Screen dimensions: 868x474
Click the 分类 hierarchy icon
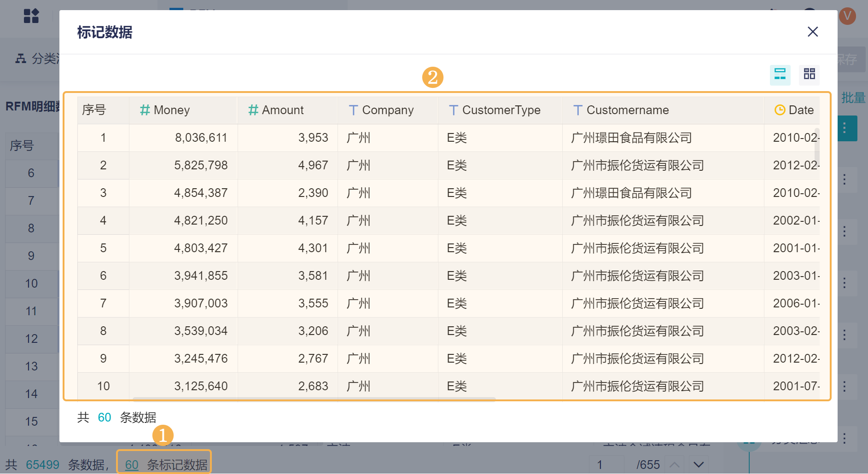[21, 58]
